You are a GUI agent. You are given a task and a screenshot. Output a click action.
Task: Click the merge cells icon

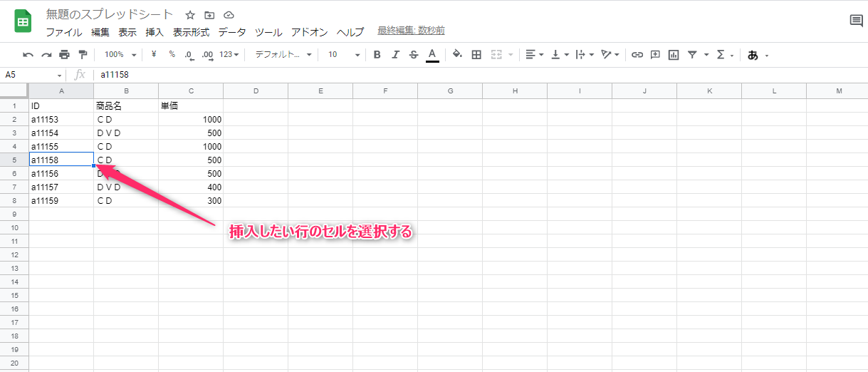point(496,54)
